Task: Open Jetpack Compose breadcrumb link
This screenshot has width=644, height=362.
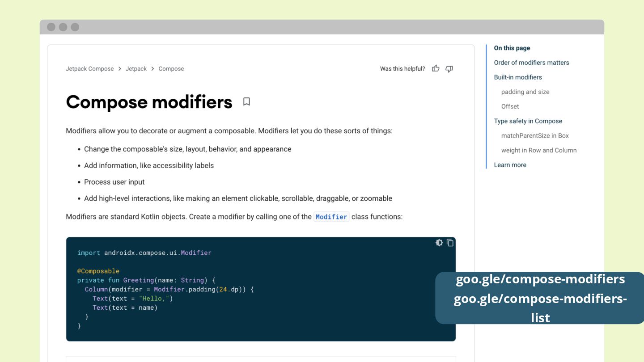Action: tap(90, 69)
